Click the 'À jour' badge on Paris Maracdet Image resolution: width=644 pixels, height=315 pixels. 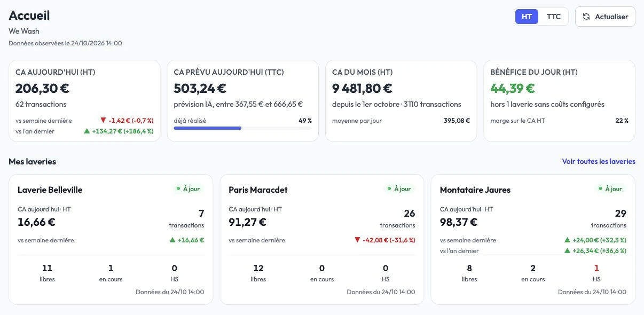pos(399,189)
